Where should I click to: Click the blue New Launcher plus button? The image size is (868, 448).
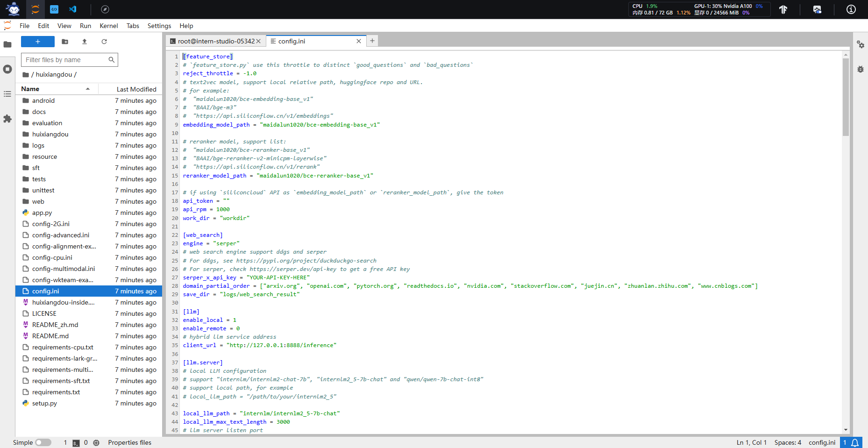tap(38, 42)
